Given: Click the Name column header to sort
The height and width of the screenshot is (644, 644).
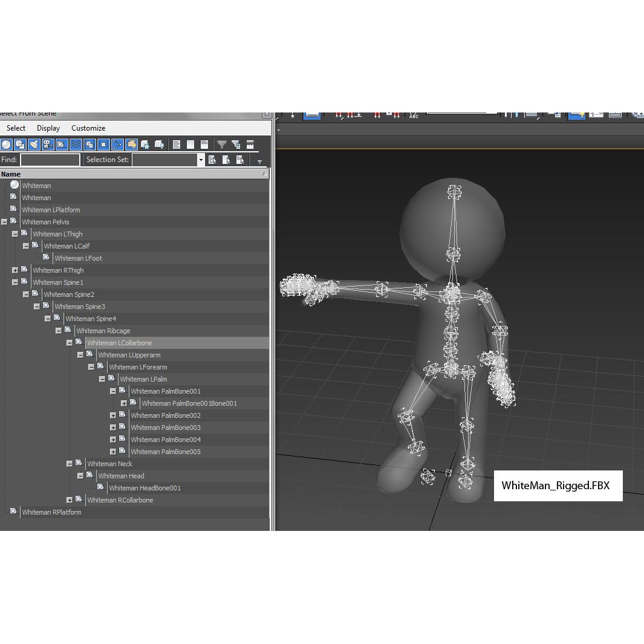Looking at the screenshot, I should click(x=10, y=174).
